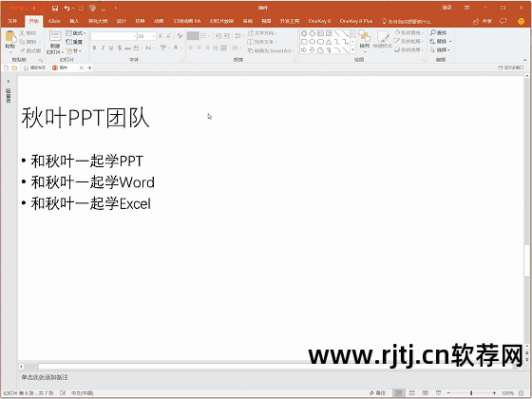The image size is (532, 399).
Task: Click the Save icon in the quick access toolbar
Action: (55, 8)
